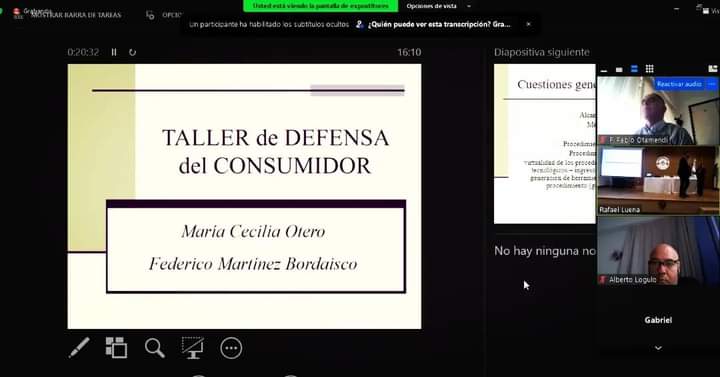Pause the presentation timer

(x=114, y=52)
